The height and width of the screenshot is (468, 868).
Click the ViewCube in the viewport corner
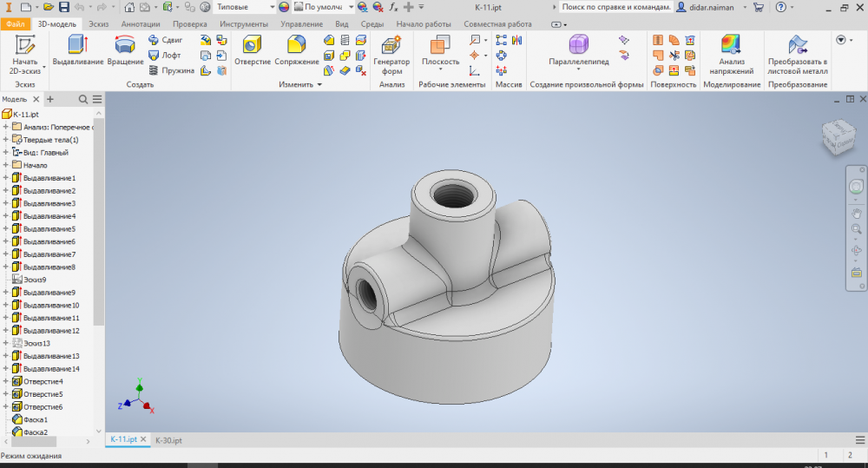pos(837,135)
